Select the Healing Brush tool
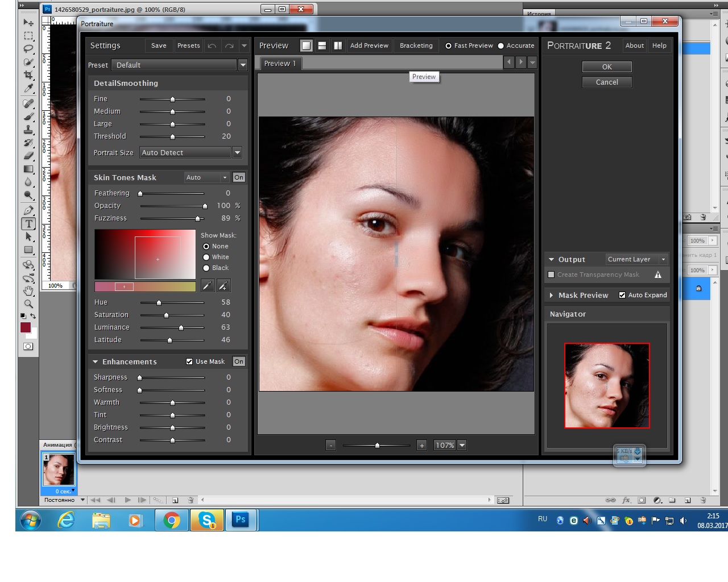Image resolution: width=728 pixels, height=582 pixels. pyautogui.click(x=28, y=103)
